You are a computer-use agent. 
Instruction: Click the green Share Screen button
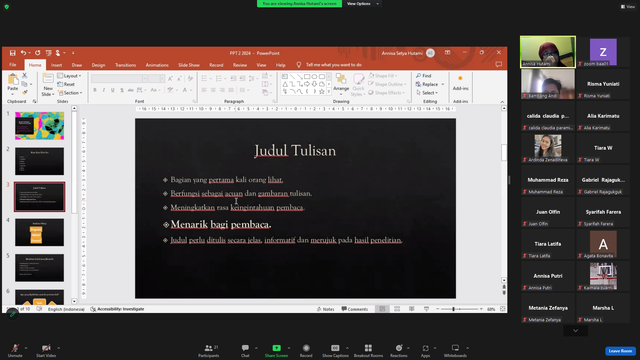[276, 350]
